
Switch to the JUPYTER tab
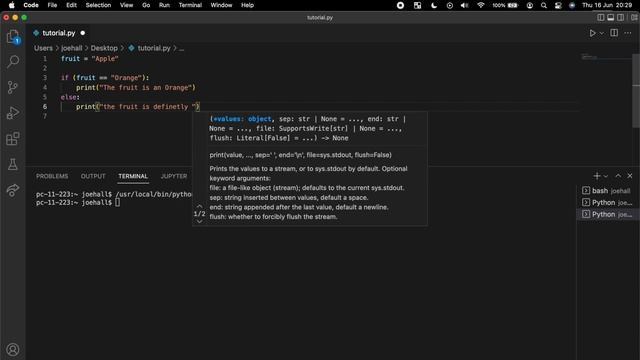[174, 176]
